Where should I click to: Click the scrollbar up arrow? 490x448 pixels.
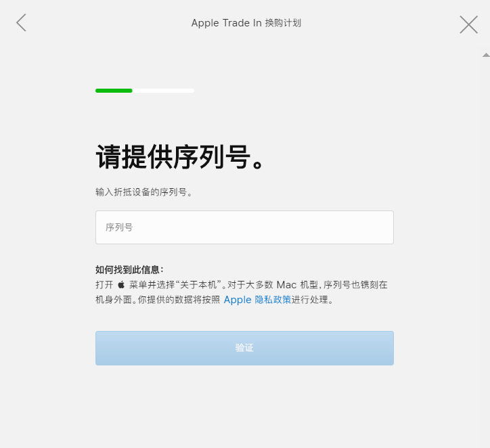coord(486,55)
